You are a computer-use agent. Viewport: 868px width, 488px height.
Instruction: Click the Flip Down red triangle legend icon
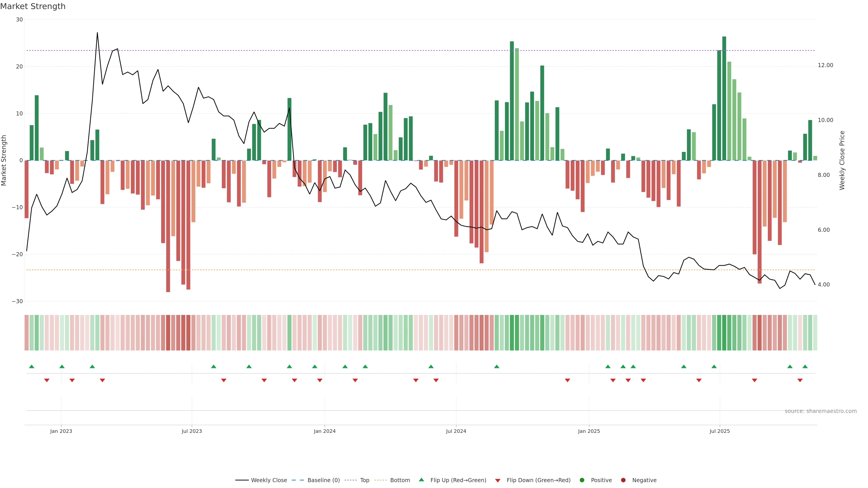tap(498, 480)
